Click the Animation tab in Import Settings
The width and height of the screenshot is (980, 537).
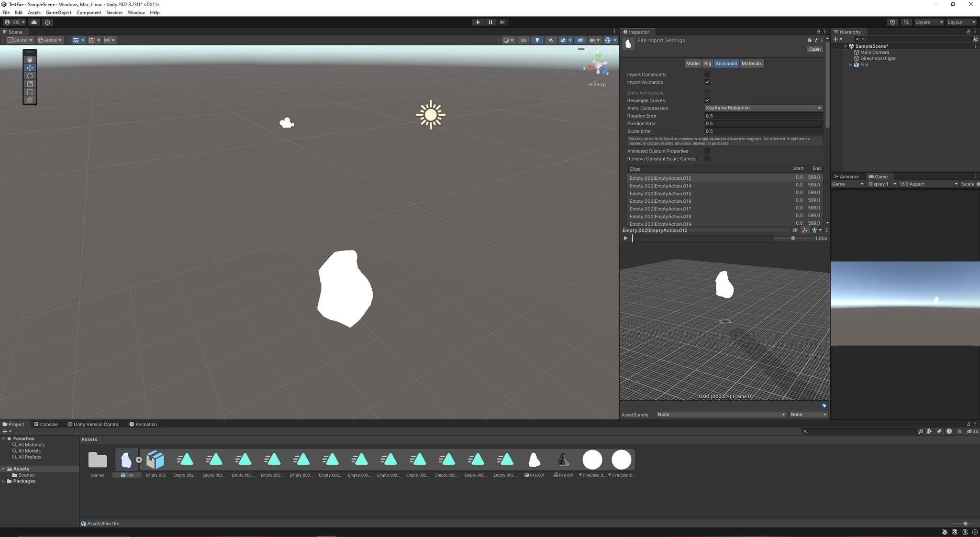click(726, 63)
